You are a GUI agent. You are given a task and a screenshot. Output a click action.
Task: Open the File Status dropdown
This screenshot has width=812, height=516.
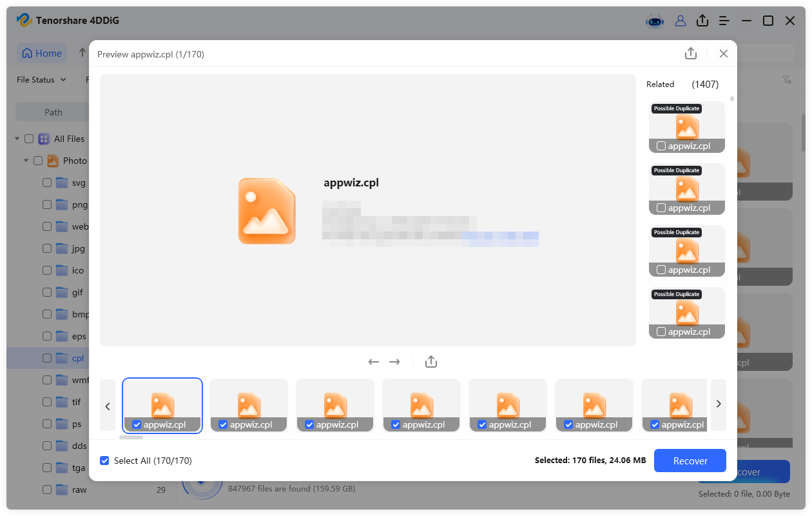click(41, 80)
